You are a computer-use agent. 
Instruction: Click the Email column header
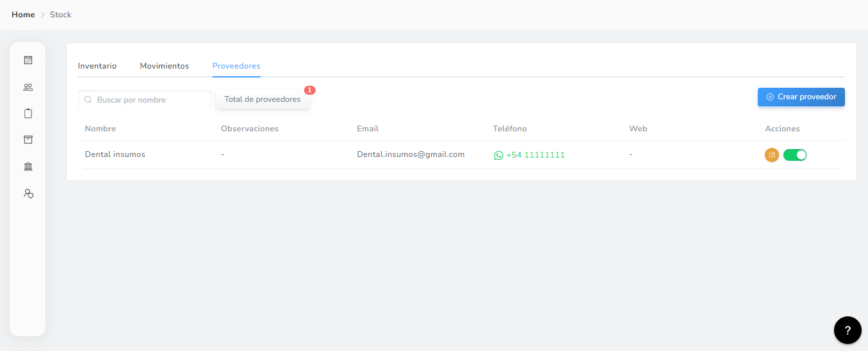368,129
